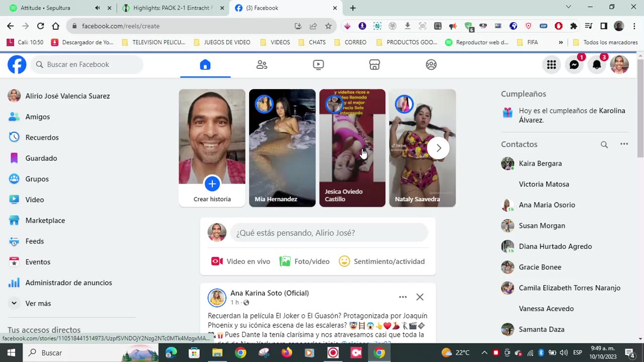Open Mia Hernandez story

tap(282, 148)
